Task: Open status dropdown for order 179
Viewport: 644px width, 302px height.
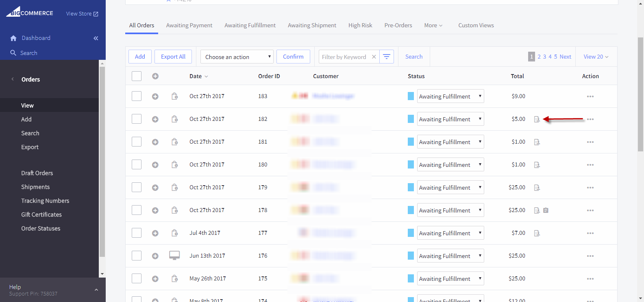Action: (450, 187)
